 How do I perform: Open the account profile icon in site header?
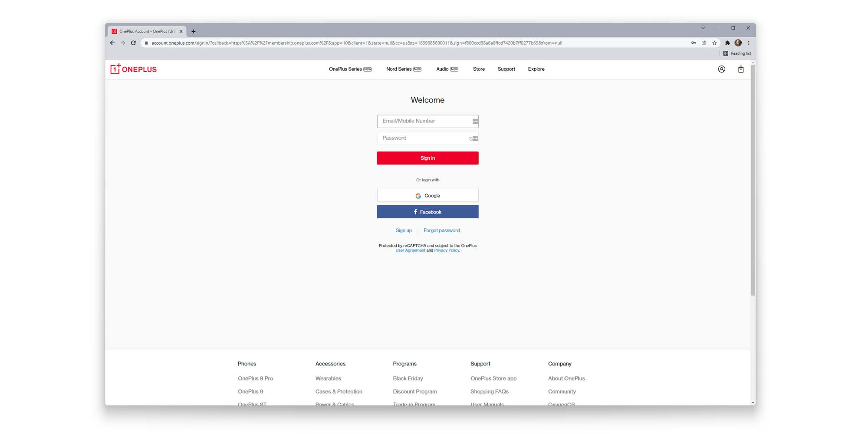point(721,69)
